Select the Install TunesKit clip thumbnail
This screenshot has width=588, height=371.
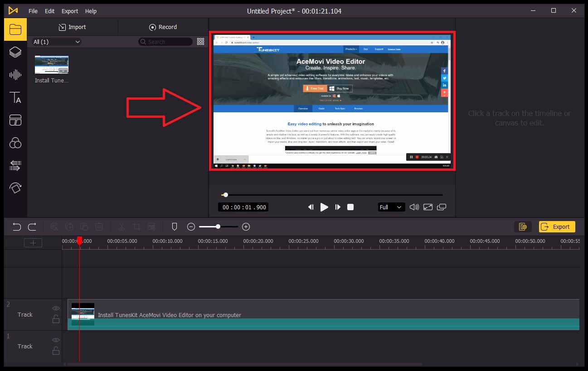click(x=51, y=63)
